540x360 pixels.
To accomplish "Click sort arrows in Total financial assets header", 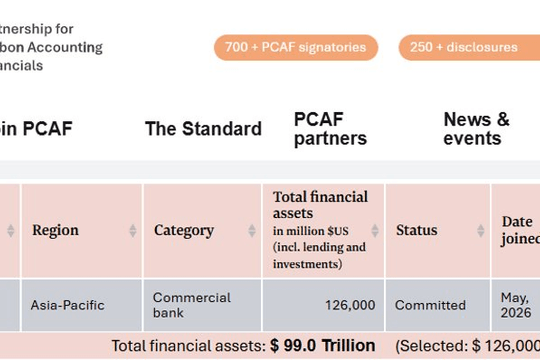I will [375, 230].
